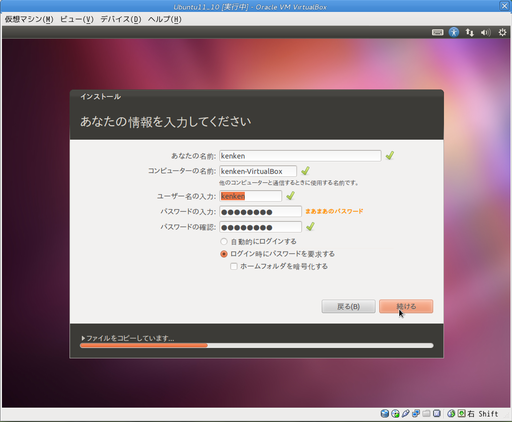
Task: Open the keyboard layout indicator in Ubuntu panel
Action: pyautogui.click(x=437, y=32)
